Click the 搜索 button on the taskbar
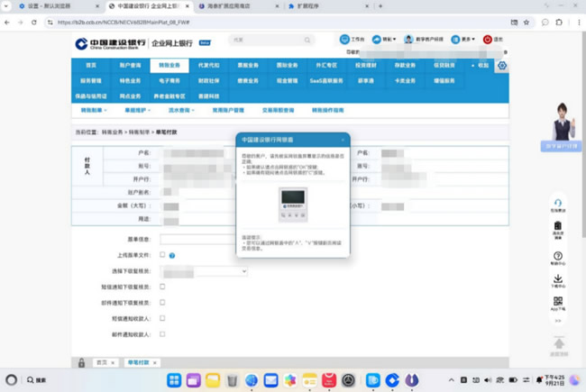 (36, 380)
